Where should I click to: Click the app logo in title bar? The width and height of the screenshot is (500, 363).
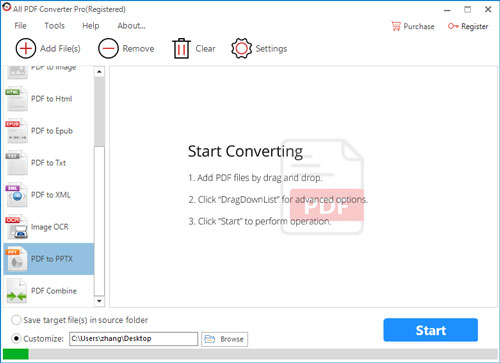pyautogui.click(x=6, y=7)
